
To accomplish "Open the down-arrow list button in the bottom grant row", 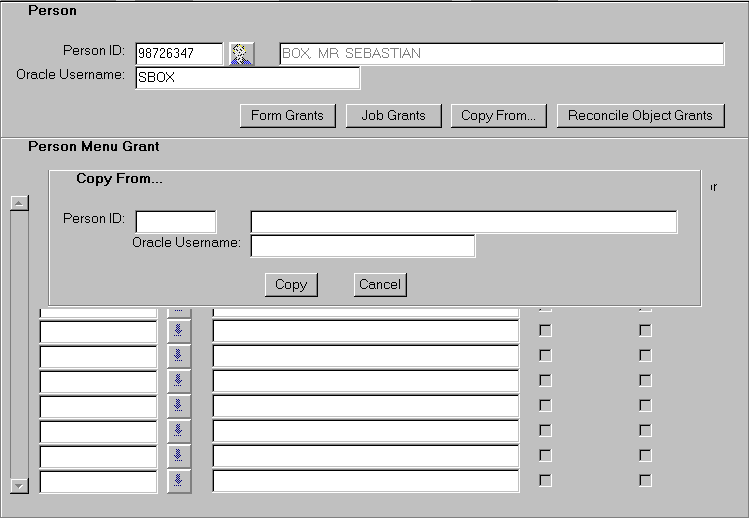I will point(179,481).
